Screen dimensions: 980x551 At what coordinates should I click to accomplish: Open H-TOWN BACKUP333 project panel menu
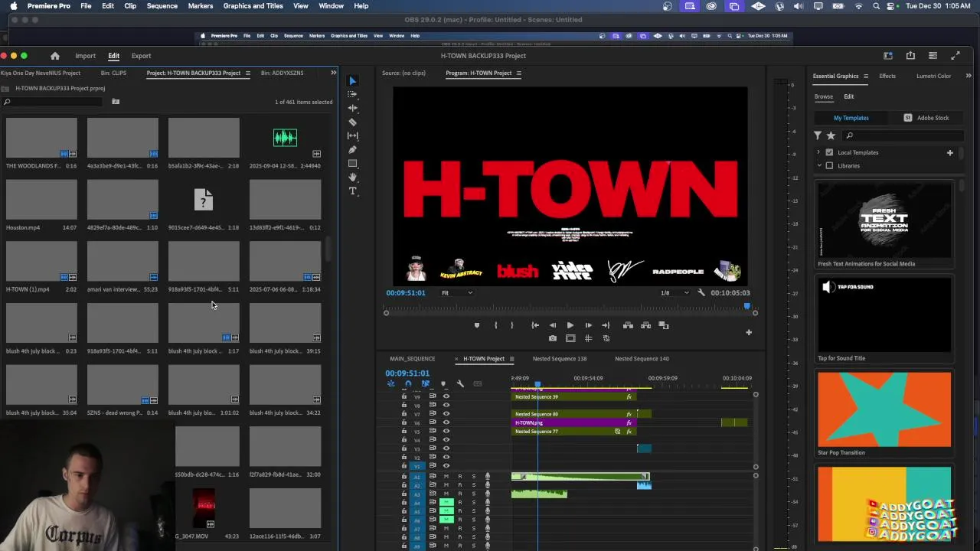click(x=247, y=73)
